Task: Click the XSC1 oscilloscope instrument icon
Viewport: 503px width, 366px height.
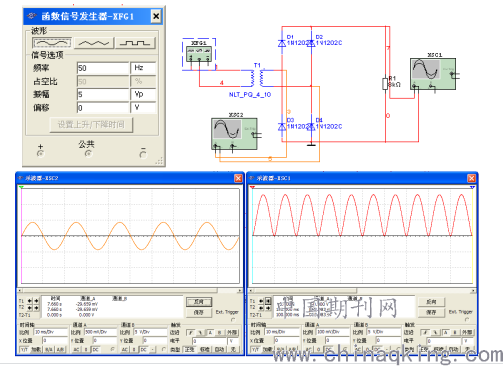Action: pyautogui.click(x=433, y=74)
